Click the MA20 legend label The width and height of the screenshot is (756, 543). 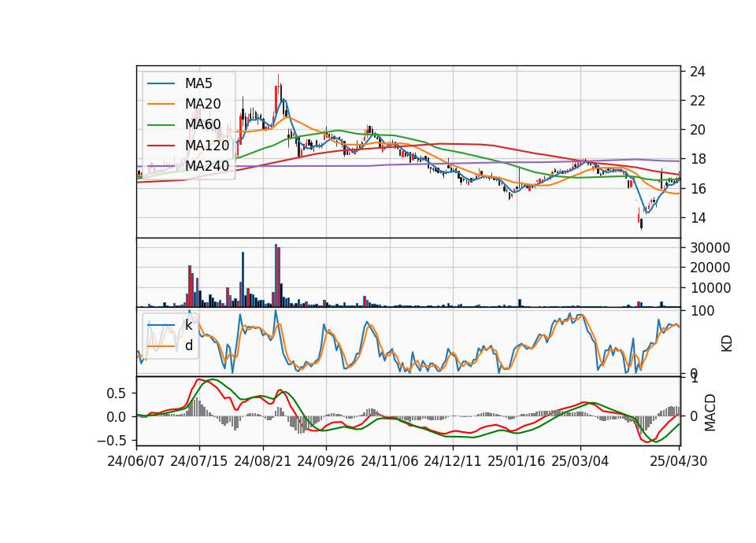202,104
